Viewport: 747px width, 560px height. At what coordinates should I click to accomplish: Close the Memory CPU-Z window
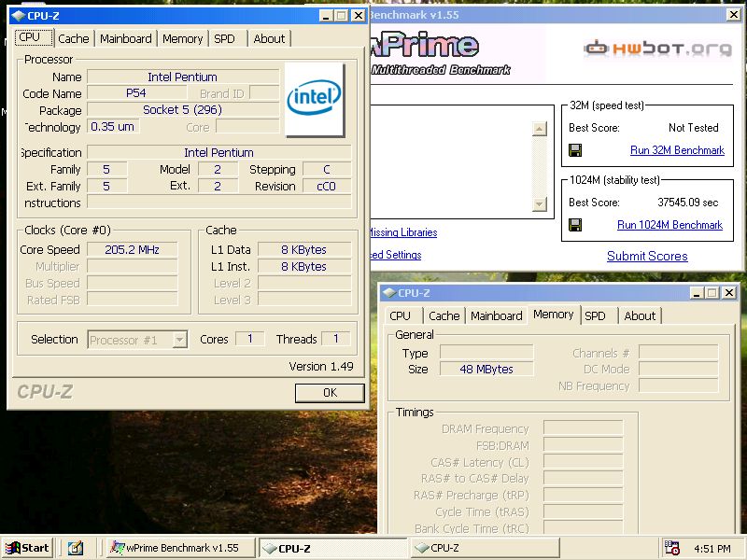(x=729, y=293)
